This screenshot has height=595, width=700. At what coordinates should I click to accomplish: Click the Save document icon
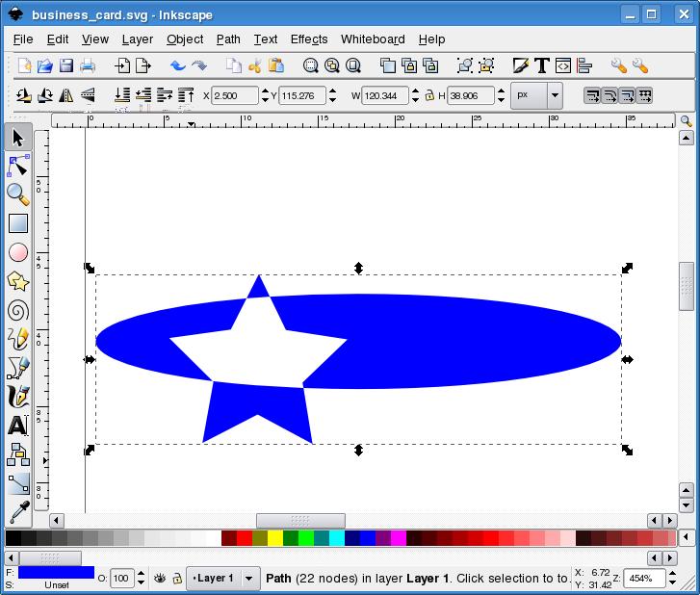pyautogui.click(x=66, y=65)
